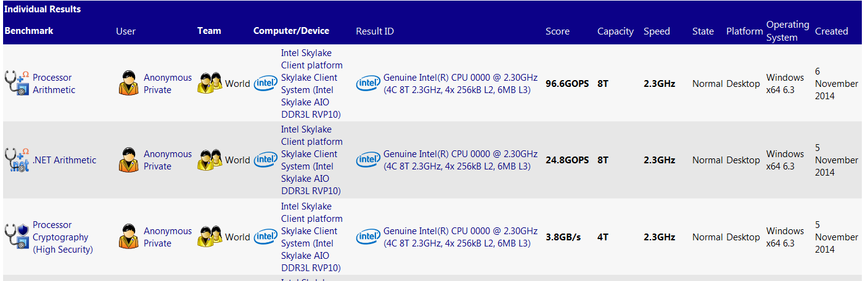Image resolution: width=868 pixels, height=281 pixels.
Task: Click the .NET Arithmetic benchmark icon
Action: point(17,160)
